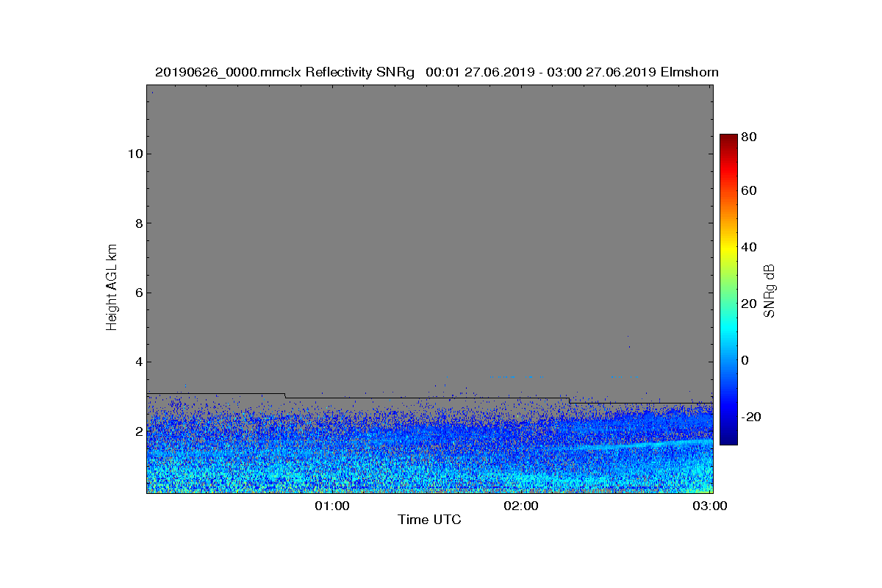This screenshot has height=588, width=882.
Task: Click the 'Elmshorn' station name in the title
Action: click(689, 72)
